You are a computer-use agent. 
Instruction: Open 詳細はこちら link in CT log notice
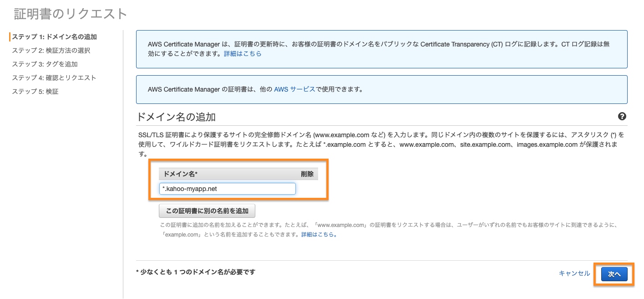(x=243, y=54)
